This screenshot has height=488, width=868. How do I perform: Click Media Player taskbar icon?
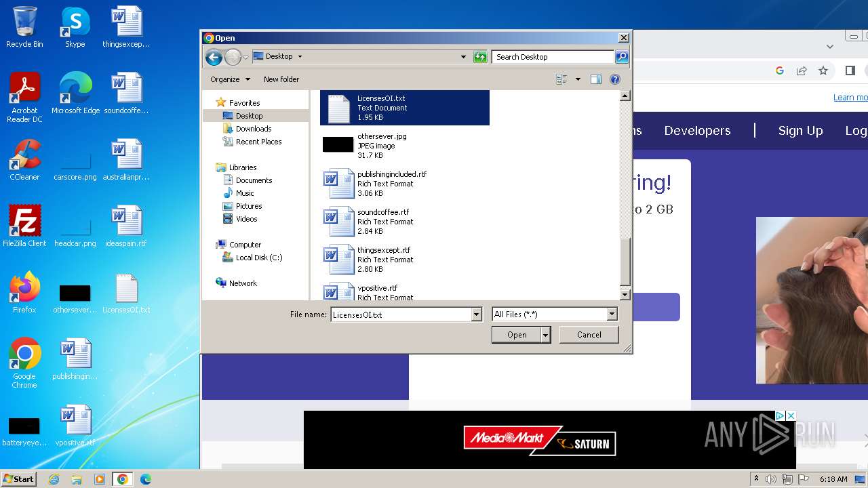click(x=100, y=479)
